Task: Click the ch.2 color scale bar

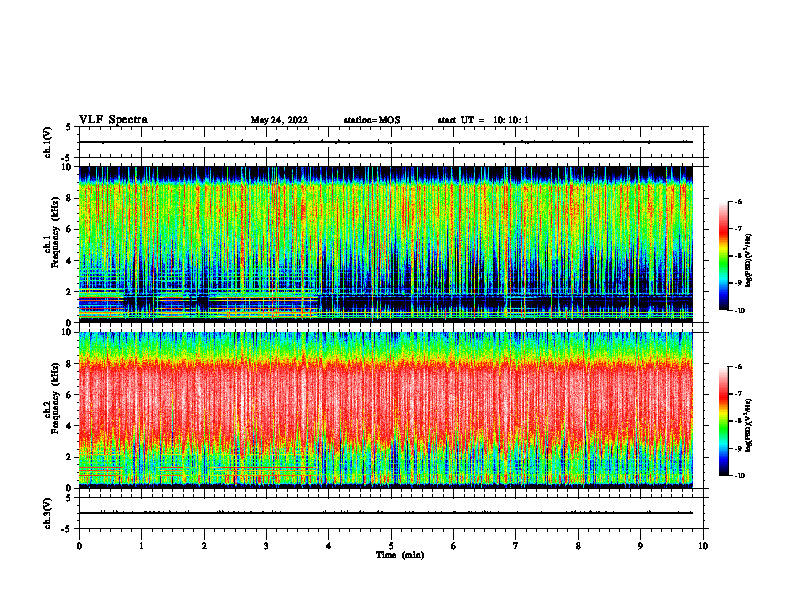Action: [x=723, y=421]
